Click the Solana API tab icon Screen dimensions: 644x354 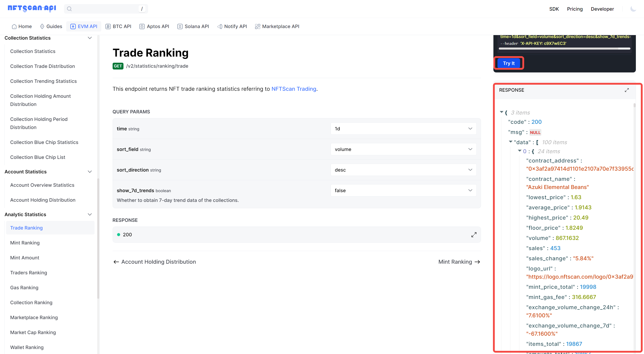click(x=179, y=26)
